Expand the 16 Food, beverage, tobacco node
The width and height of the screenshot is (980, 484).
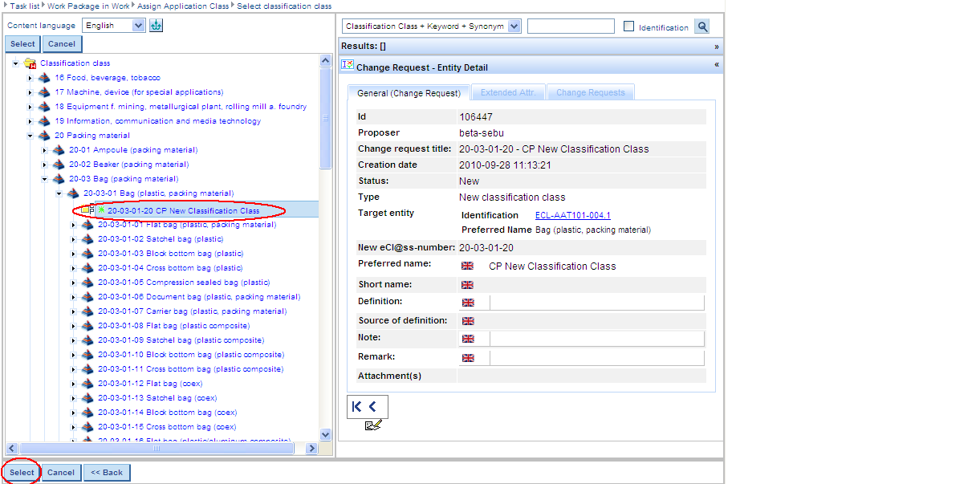pyautogui.click(x=30, y=78)
